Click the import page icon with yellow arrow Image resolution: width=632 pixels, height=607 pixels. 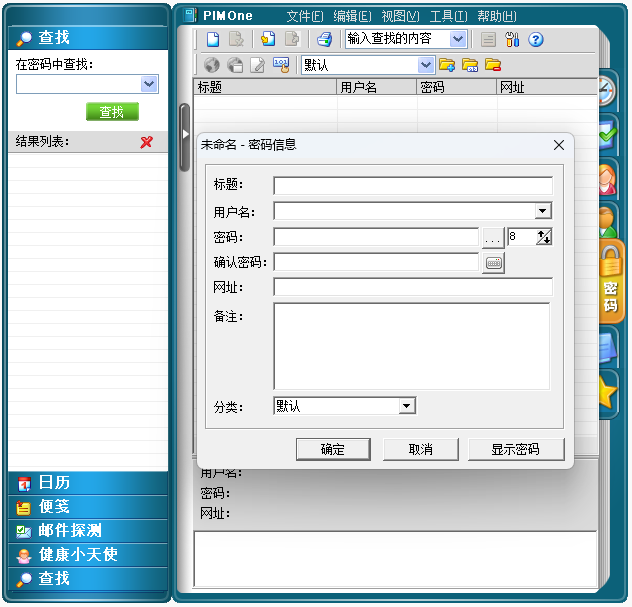coord(268,39)
